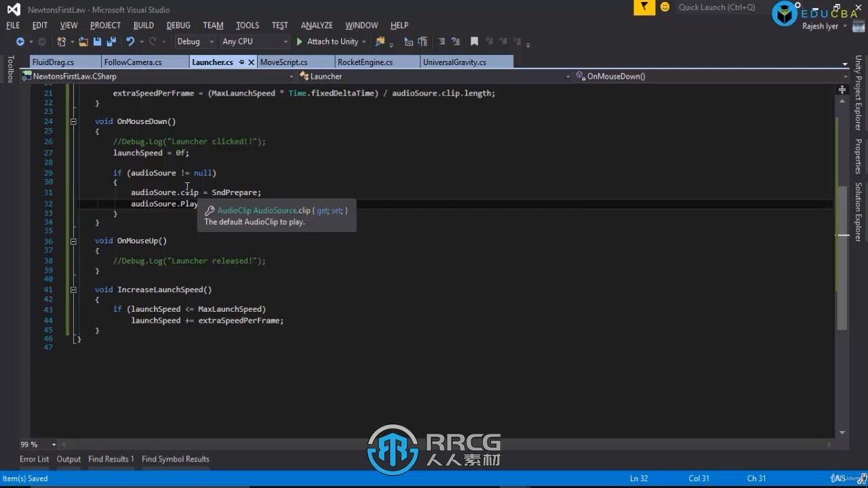The height and width of the screenshot is (488, 868).
Task: Click the Save floppy disk icon
Action: tap(98, 41)
